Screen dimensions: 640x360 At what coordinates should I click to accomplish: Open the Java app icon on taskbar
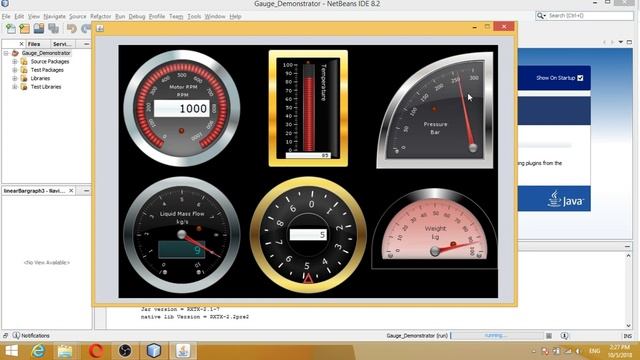pyautogui.click(x=183, y=351)
